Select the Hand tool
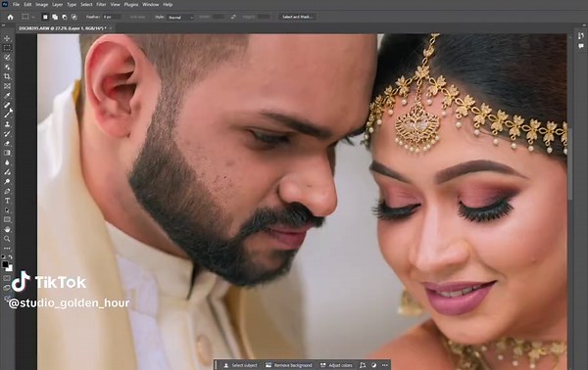The width and height of the screenshot is (588, 370). (x=7, y=229)
